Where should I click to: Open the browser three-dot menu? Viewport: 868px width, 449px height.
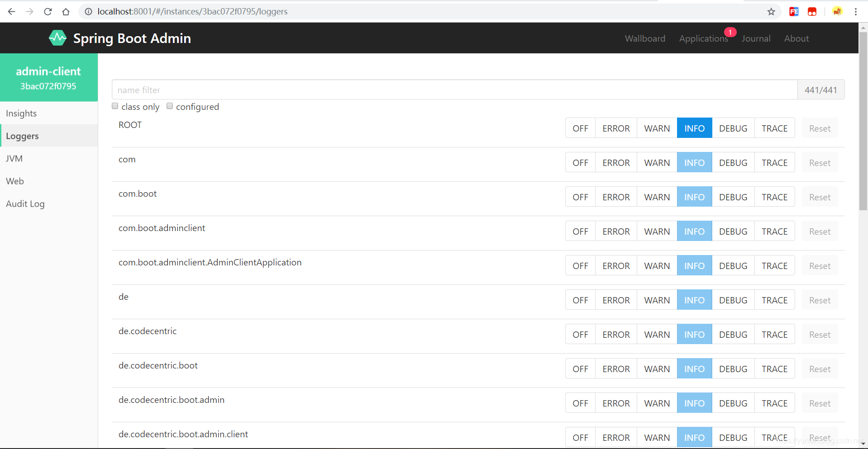(x=855, y=12)
